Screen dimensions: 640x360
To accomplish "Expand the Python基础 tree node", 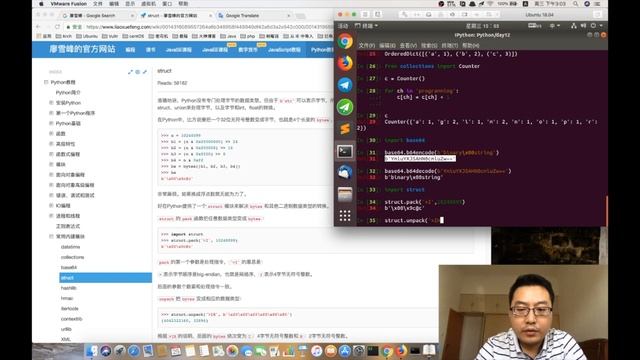I will [51, 123].
